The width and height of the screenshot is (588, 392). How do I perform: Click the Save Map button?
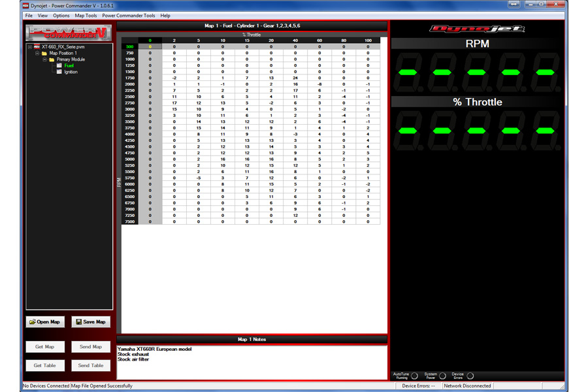(91, 322)
